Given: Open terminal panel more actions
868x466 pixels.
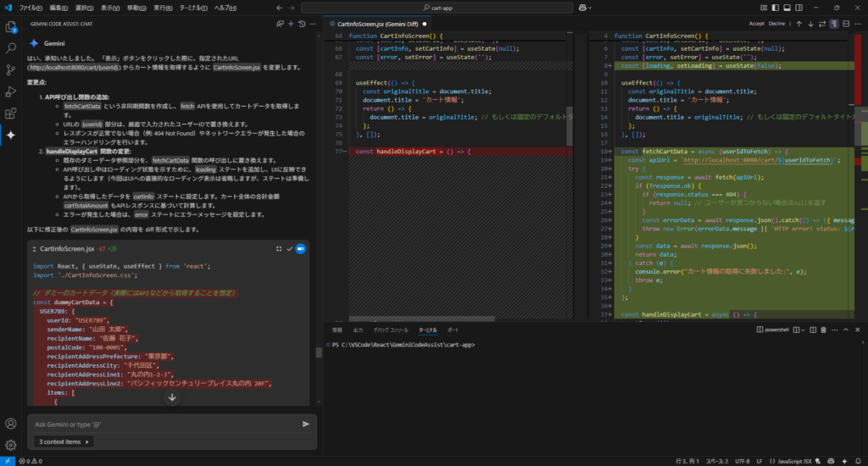Looking at the screenshot, I should tap(834, 330).
